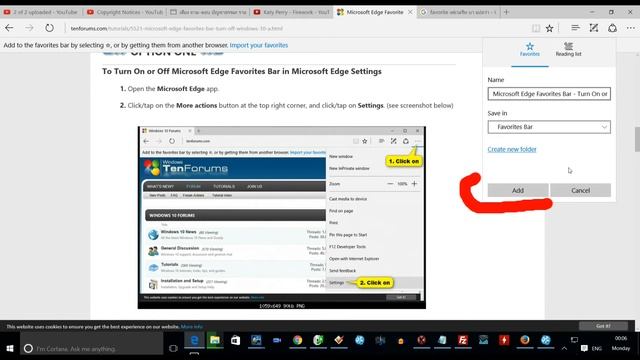The height and width of the screenshot is (360, 640).
Task: Click the page vertical scrollbar thumb
Action: point(637,139)
